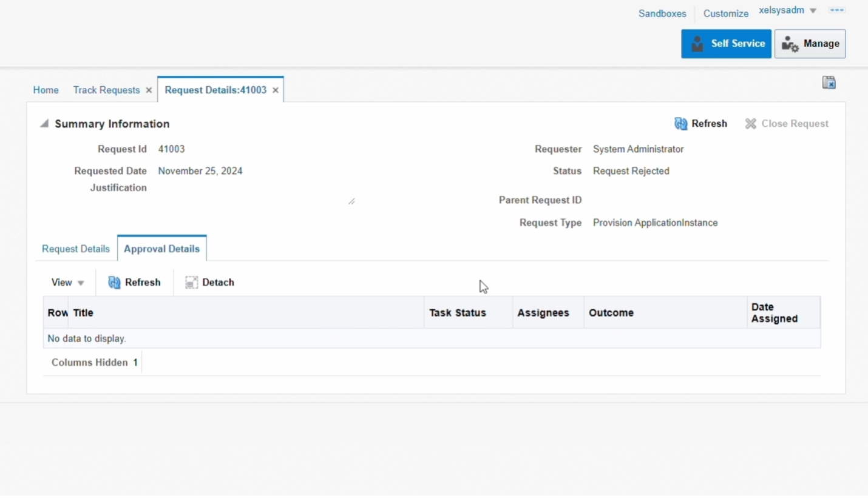This screenshot has width=868, height=498.
Task: Select the Self Service button icon
Action: (x=696, y=43)
